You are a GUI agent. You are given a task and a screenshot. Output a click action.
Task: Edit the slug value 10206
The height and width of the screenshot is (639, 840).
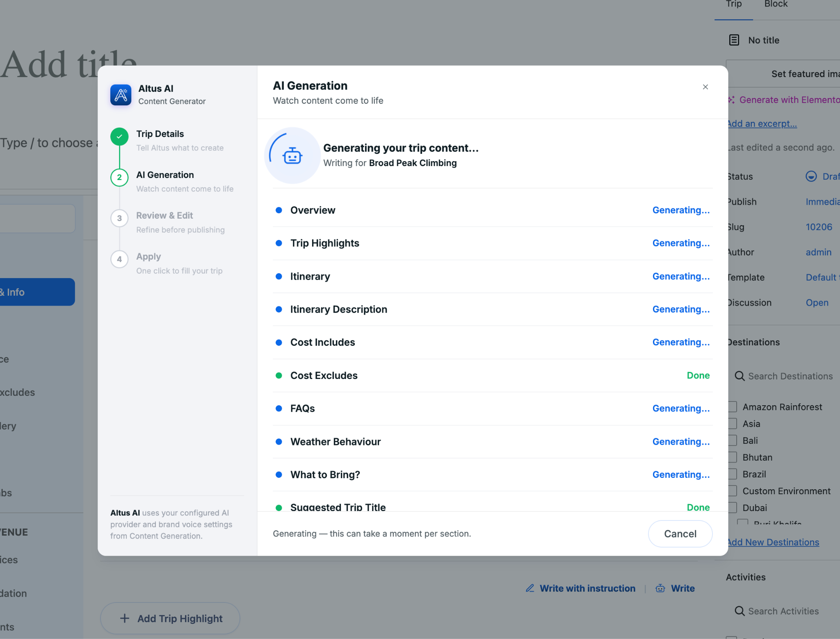click(819, 227)
